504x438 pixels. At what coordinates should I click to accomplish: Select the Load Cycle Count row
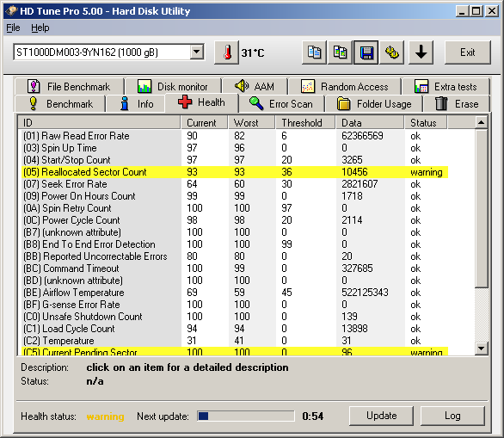[x=235, y=329]
